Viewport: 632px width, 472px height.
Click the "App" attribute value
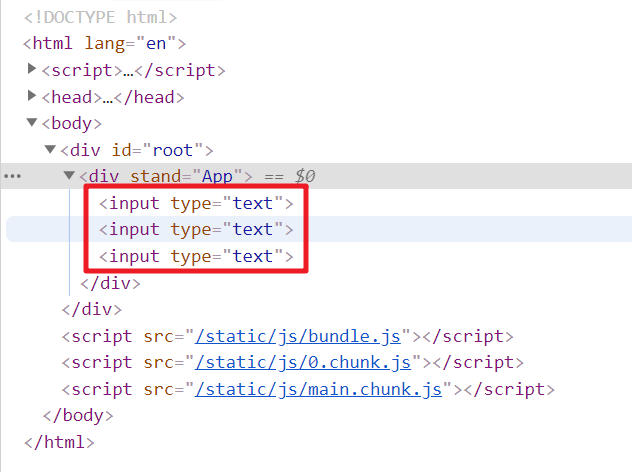tap(217, 177)
